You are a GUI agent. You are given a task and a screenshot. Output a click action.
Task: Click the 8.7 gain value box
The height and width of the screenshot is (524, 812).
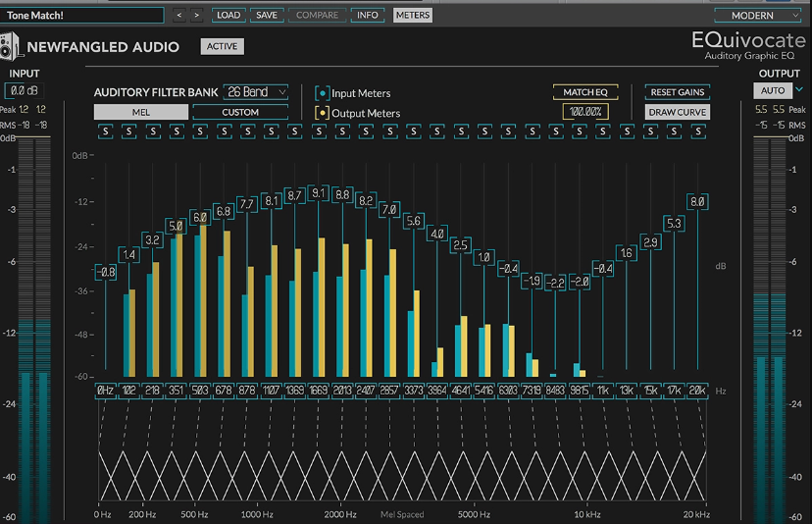pyautogui.click(x=294, y=196)
